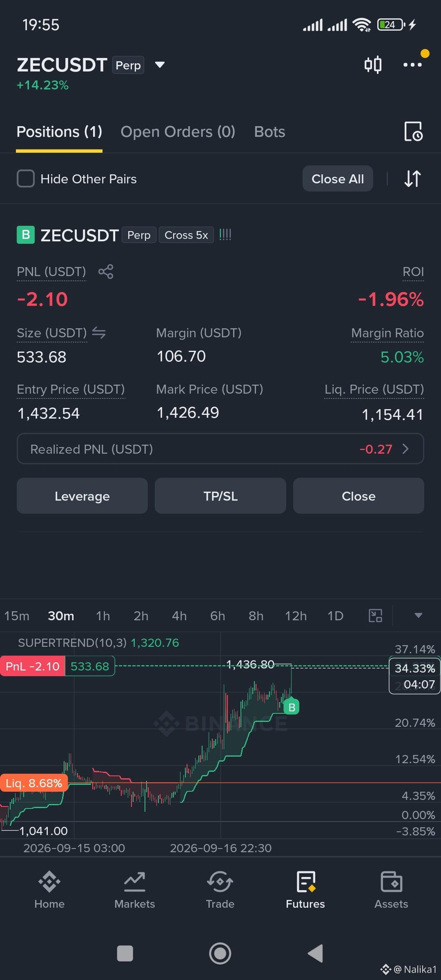The width and height of the screenshot is (441, 980).
Task: Expand Realized PNL details chevron
Action: click(x=405, y=449)
